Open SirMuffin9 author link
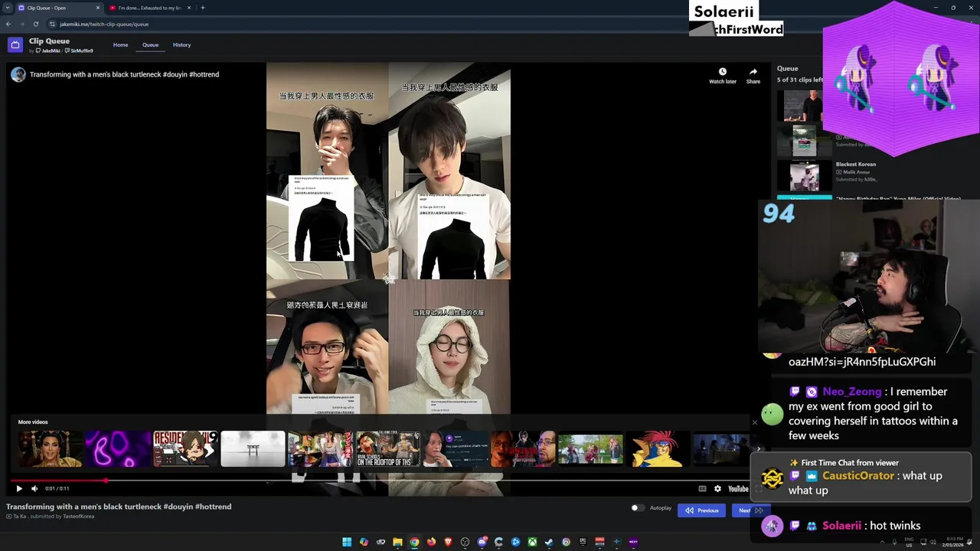980x551 pixels. 80,51
